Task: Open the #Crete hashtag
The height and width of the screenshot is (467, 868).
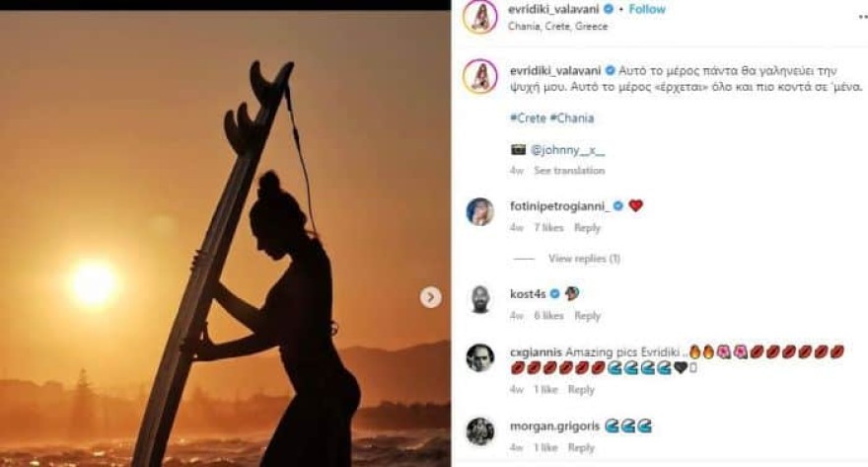Action: pos(528,118)
